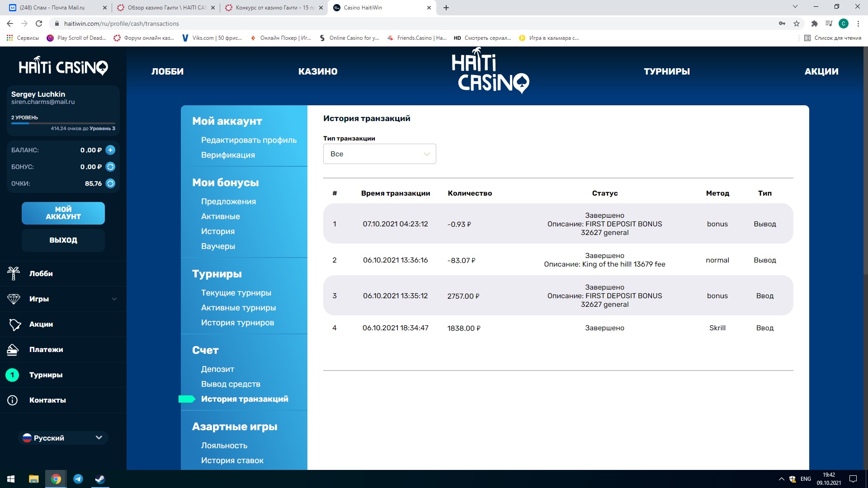This screenshot has height=488, width=868.
Task: Open Telegram from the Windows taskbar
Action: click(x=78, y=479)
